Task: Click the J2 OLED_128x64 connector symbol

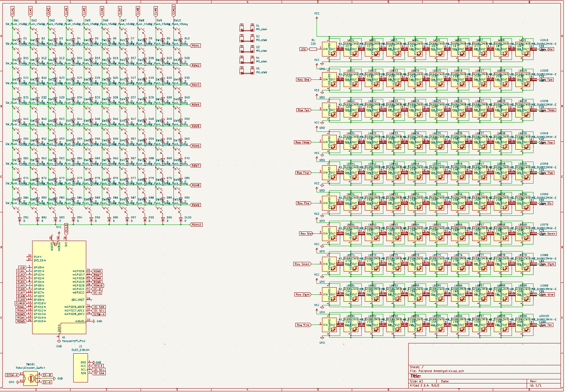Action: point(80,368)
